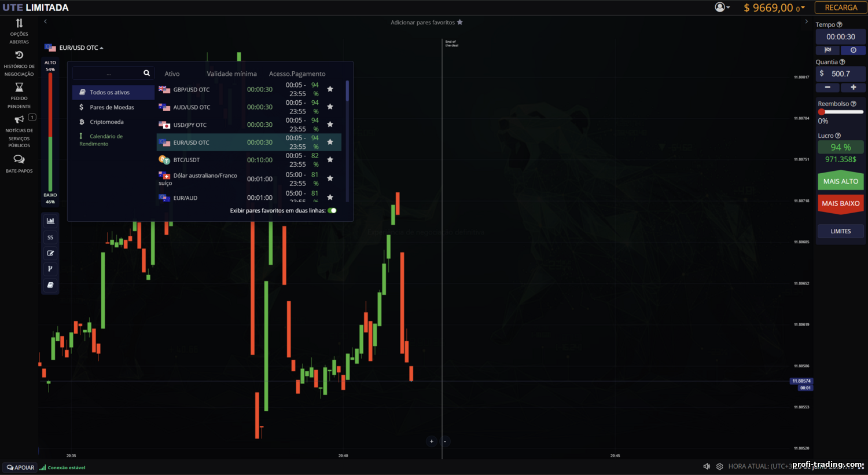The height and width of the screenshot is (475, 868).
Task: Switch to clock time mode button
Action: click(x=853, y=50)
